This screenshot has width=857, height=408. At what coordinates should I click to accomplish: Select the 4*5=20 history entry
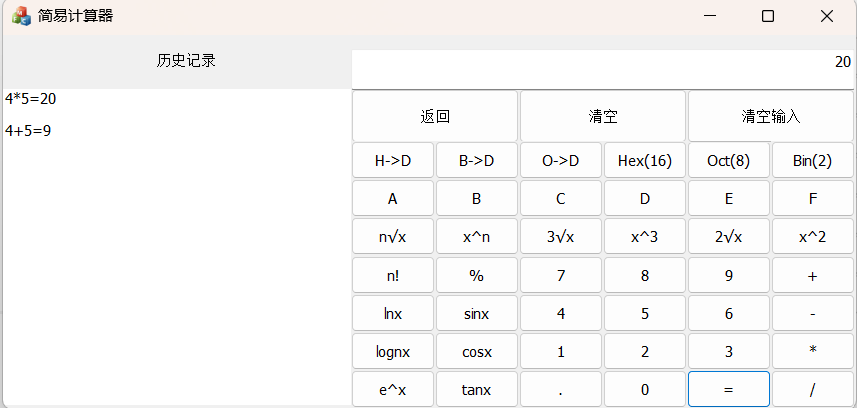31,99
